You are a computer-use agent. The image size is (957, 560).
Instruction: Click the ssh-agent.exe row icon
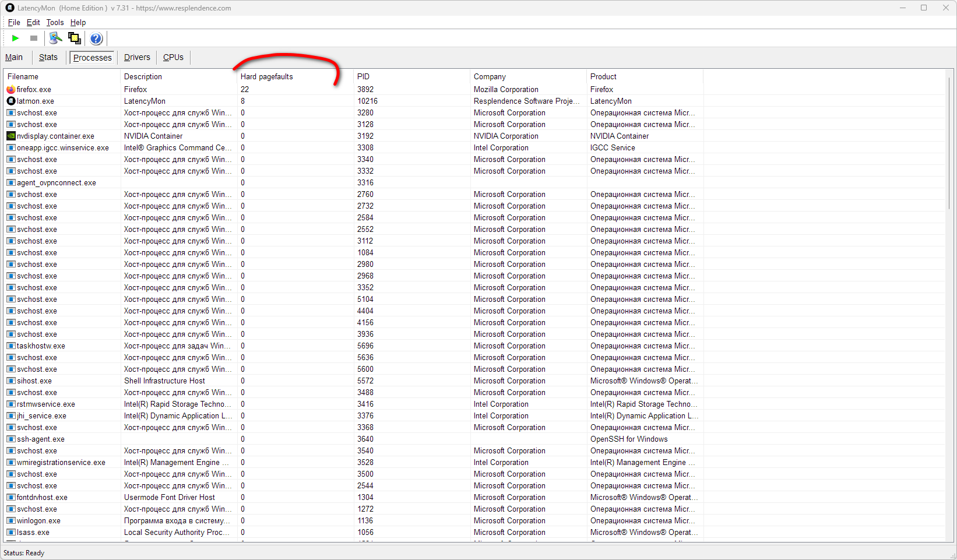coord(11,439)
